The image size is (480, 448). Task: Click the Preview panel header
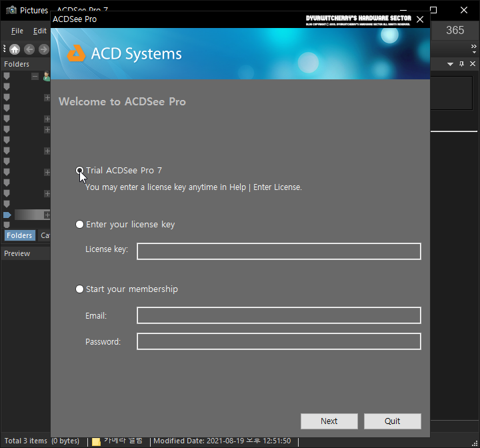[25, 253]
